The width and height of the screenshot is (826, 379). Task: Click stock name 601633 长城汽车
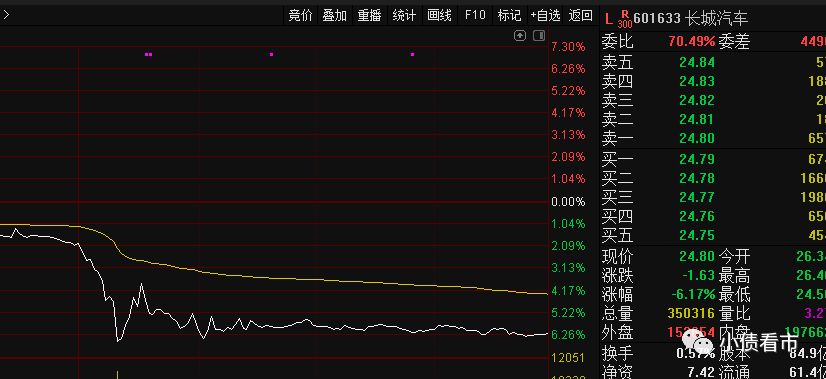pos(691,18)
